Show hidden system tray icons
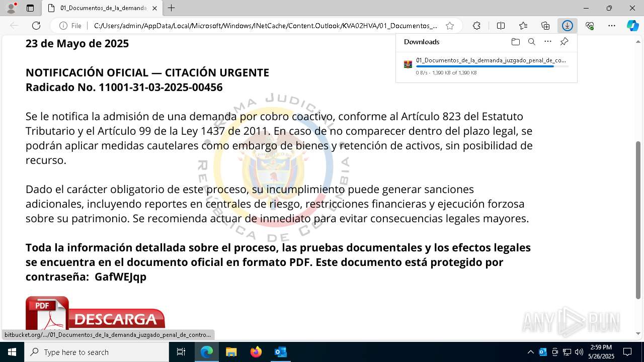 tap(531, 352)
